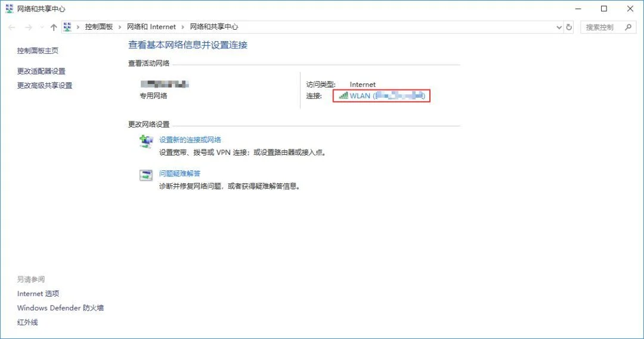
Task: Open 更改高级共享设置 in the left pane
Action: [x=45, y=85]
